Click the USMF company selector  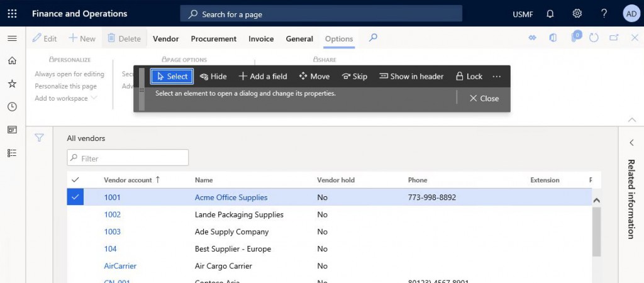(523, 14)
